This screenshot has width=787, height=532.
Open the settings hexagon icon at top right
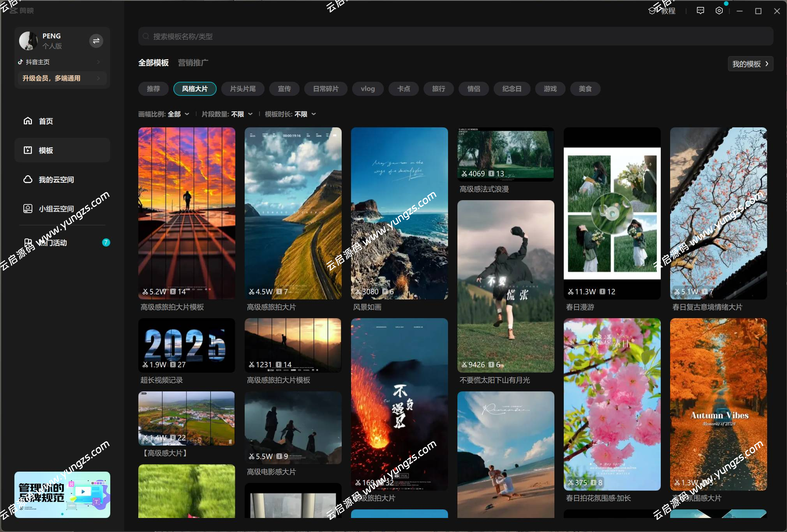[x=719, y=11]
